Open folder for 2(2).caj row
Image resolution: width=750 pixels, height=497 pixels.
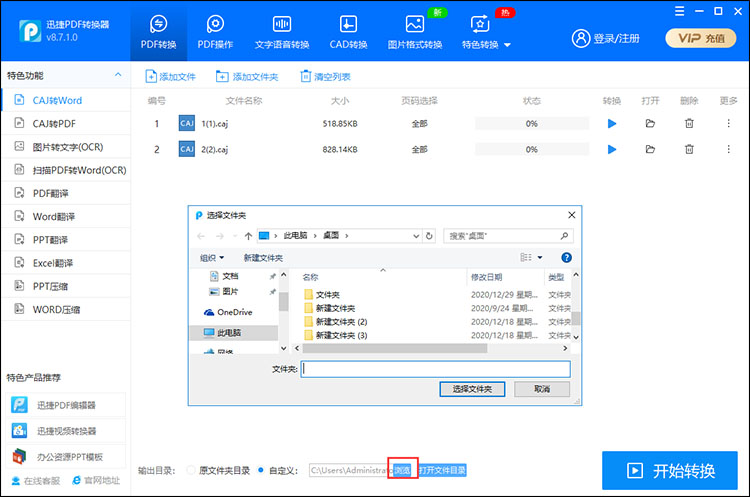(x=650, y=149)
